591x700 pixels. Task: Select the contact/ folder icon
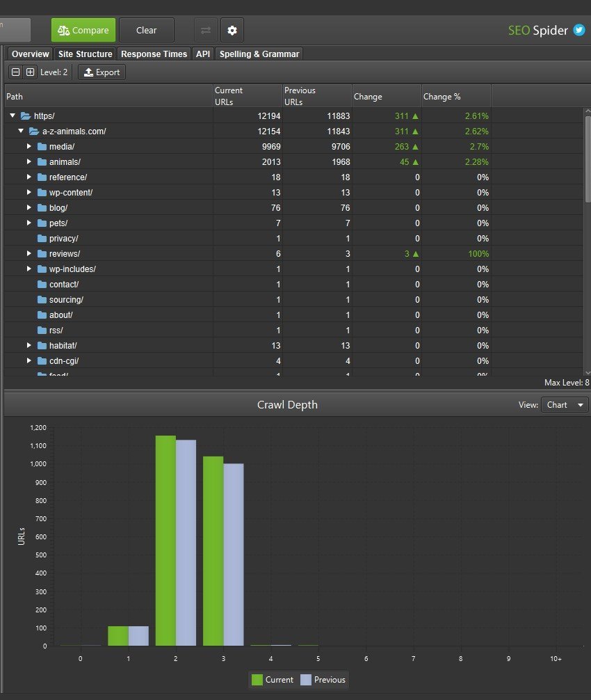[x=42, y=285]
